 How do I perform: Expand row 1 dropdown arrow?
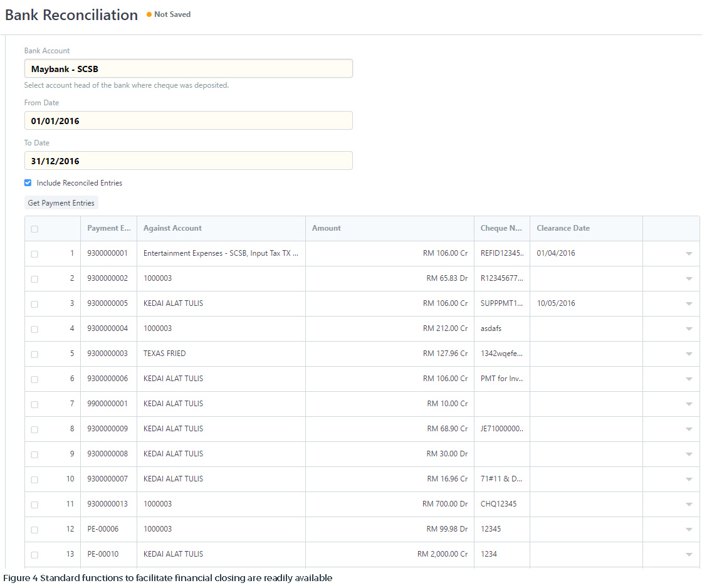point(688,254)
